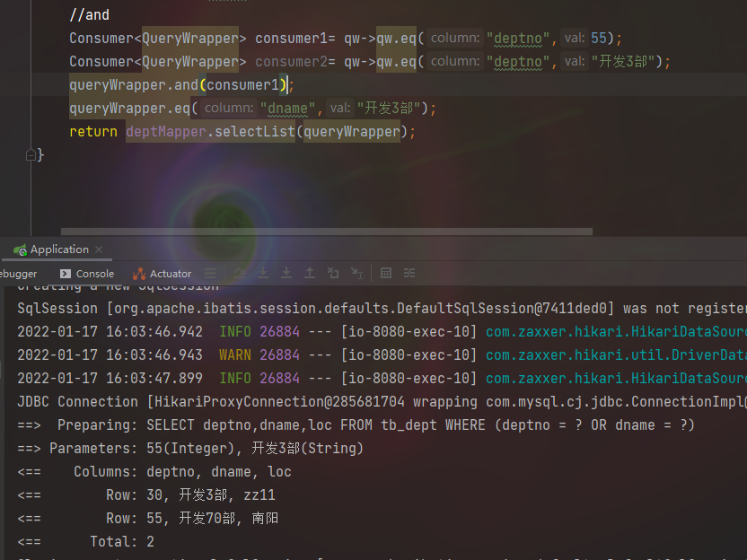
Task: Click the 'val:' hint on queryWrapper.eq line
Action: pos(340,108)
